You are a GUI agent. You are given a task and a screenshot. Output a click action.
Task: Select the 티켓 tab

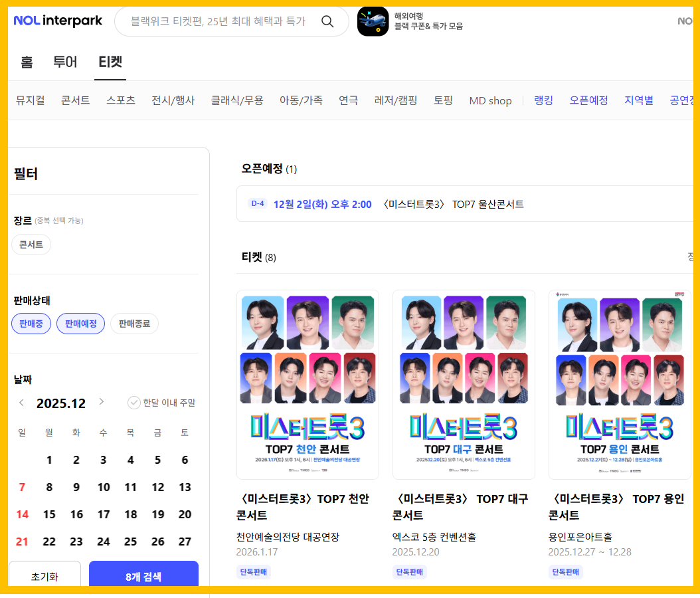pos(110,62)
